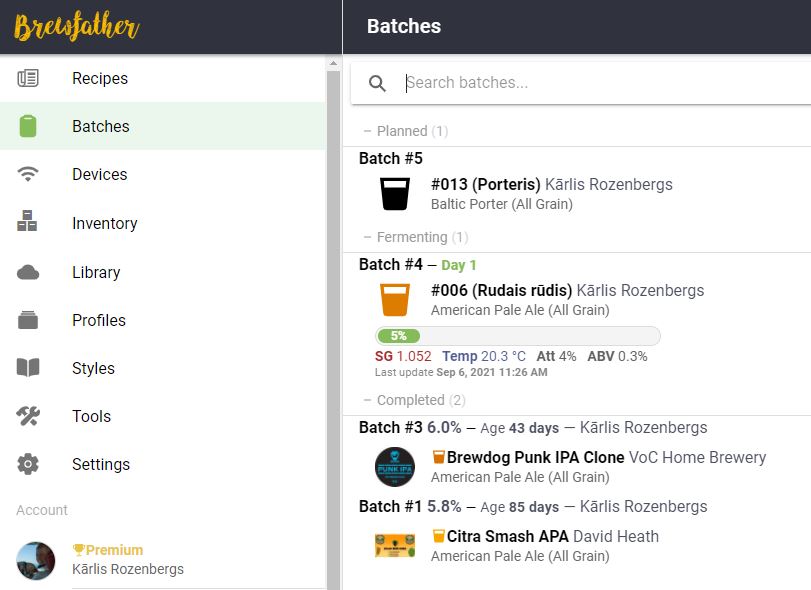
Task: Click the SG 1.052 reading
Action: [403, 356]
